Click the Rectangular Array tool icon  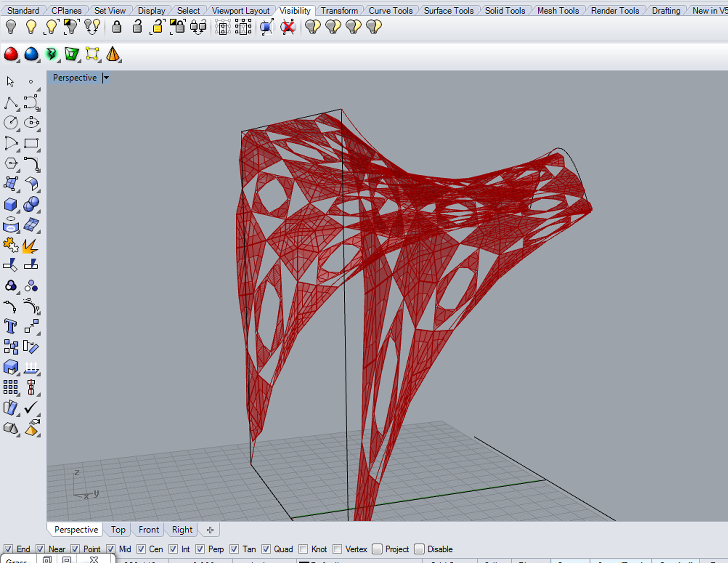11,387
